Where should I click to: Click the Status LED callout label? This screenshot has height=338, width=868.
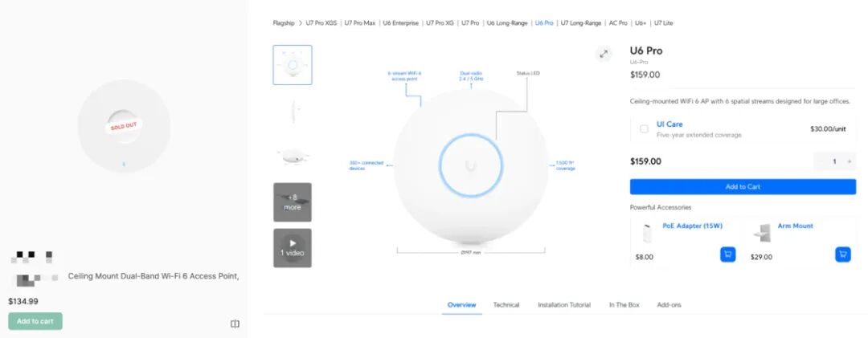tap(527, 73)
